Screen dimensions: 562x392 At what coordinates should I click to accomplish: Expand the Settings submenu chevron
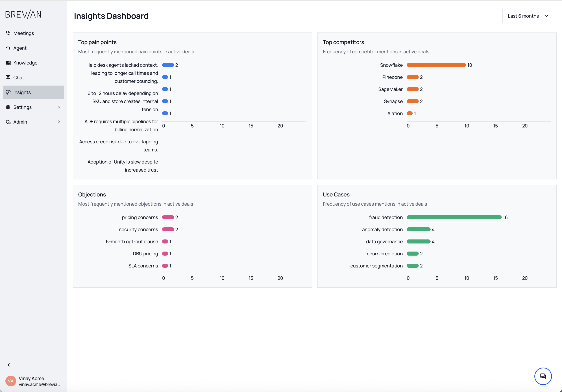pyautogui.click(x=59, y=107)
